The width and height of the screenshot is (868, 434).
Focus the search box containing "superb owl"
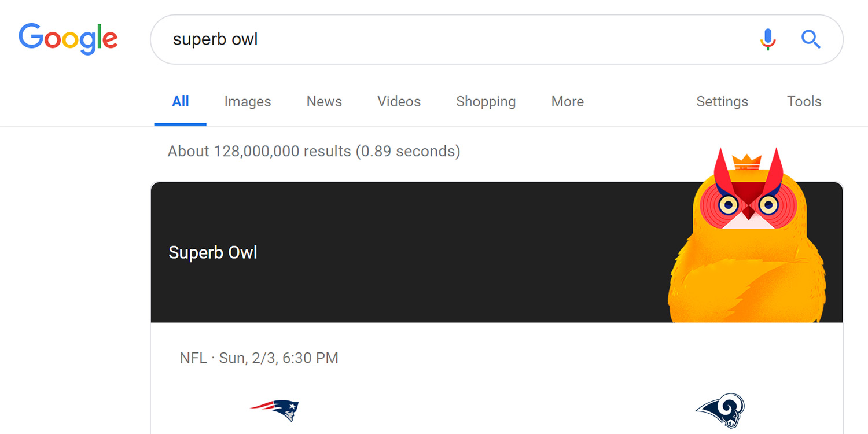pos(451,39)
